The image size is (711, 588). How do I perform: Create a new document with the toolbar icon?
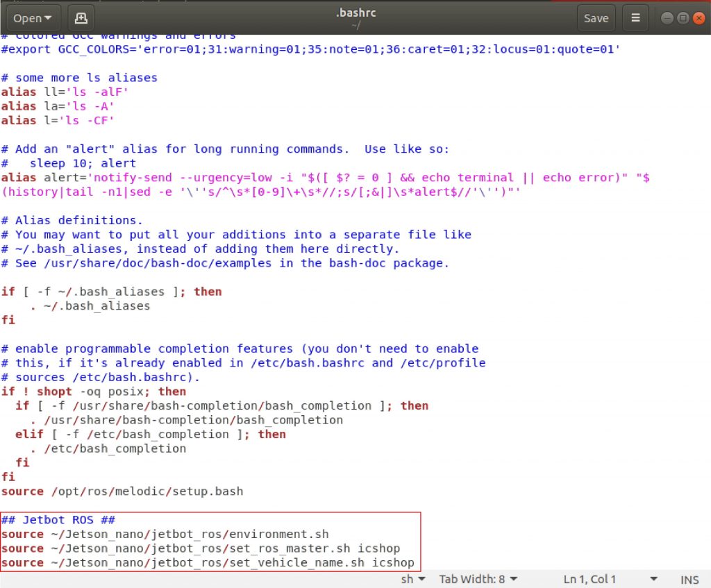tap(81, 18)
